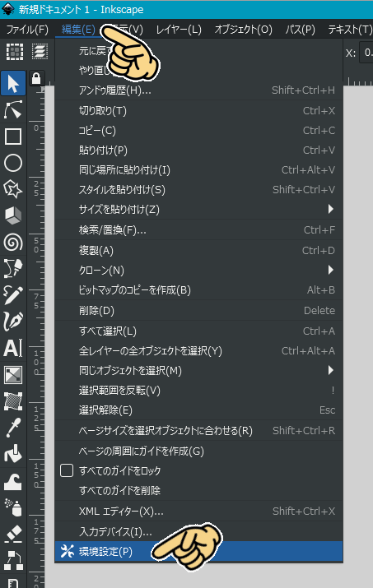Choose コピー(C) menu entry
The image size is (373, 588).
[199, 131]
